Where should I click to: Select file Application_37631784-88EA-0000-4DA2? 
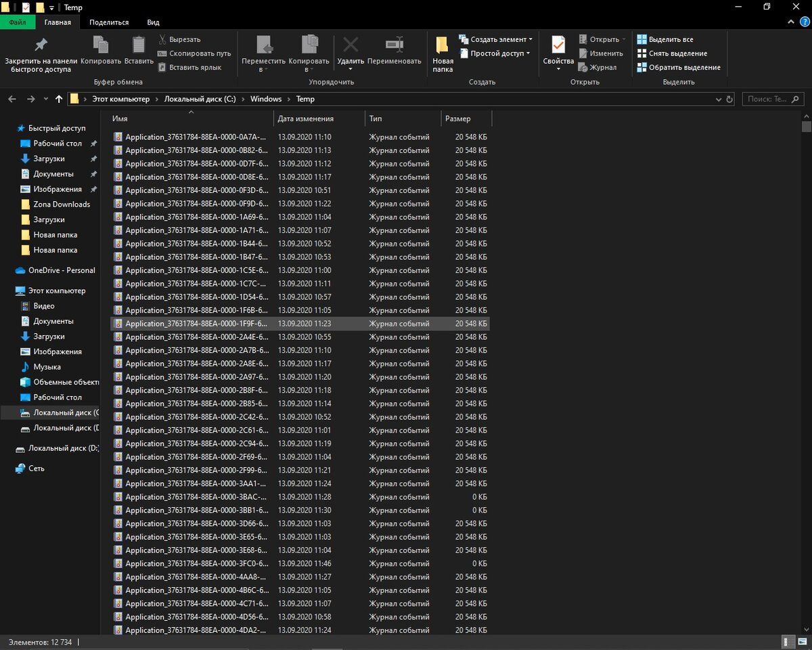(x=300, y=630)
